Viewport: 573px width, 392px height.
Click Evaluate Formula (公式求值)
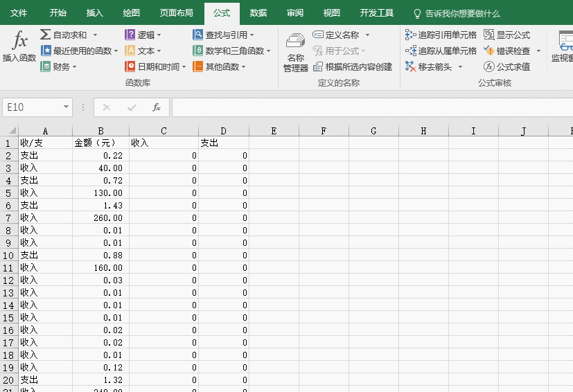coord(507,66)
